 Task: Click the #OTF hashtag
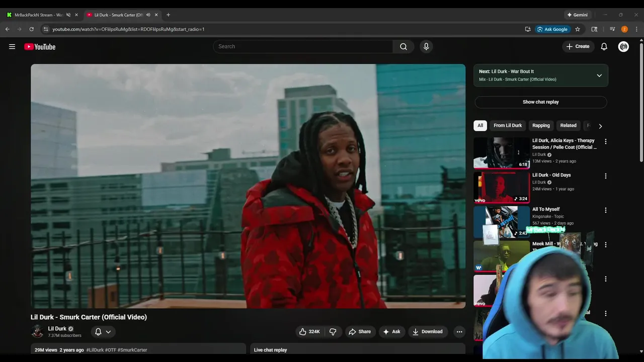[x=111, y=350]
